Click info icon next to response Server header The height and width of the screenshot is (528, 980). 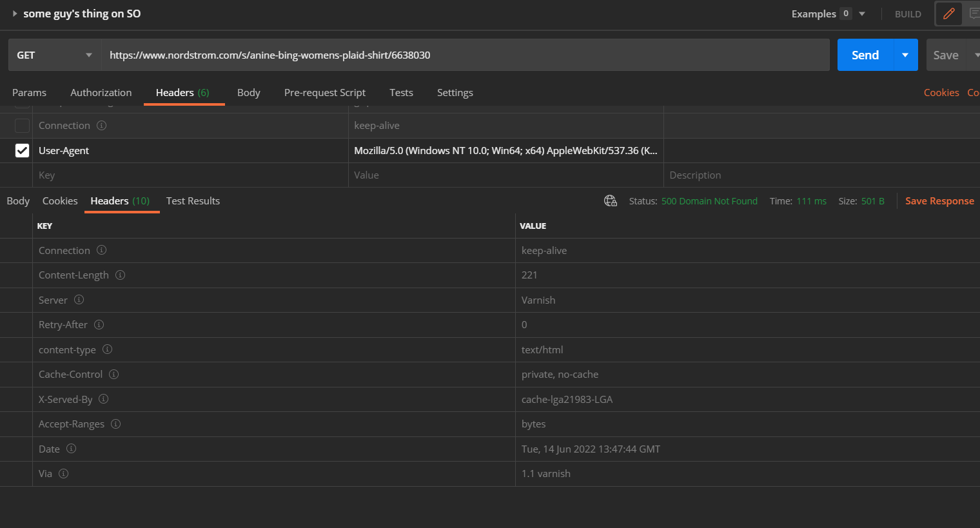click(79, 300)
